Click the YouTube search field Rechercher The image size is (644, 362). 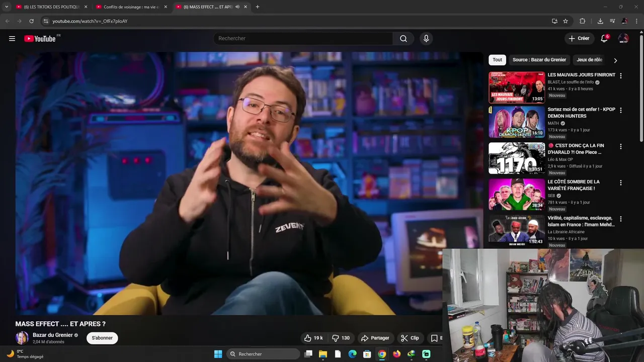click(303, 39)
